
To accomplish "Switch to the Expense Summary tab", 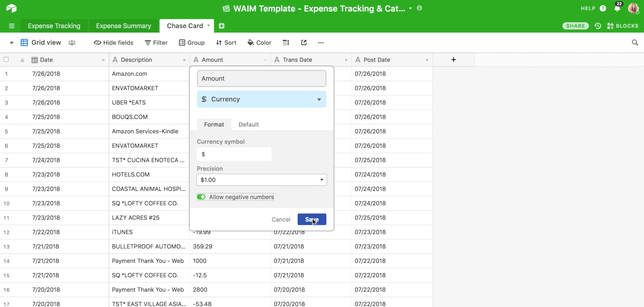I will pos(123,26).
